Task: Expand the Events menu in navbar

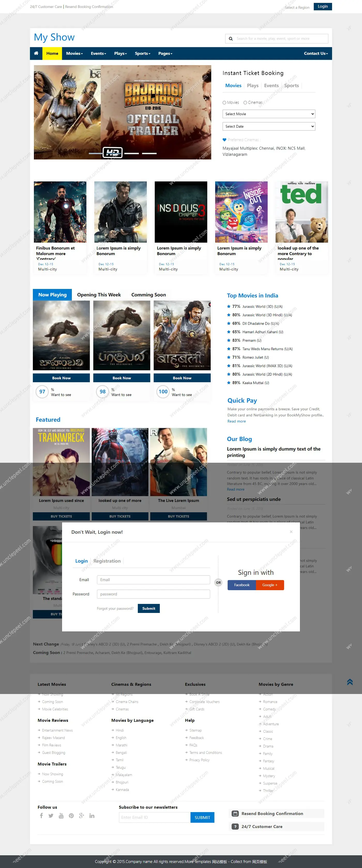Action: click(x=99, y=53)
